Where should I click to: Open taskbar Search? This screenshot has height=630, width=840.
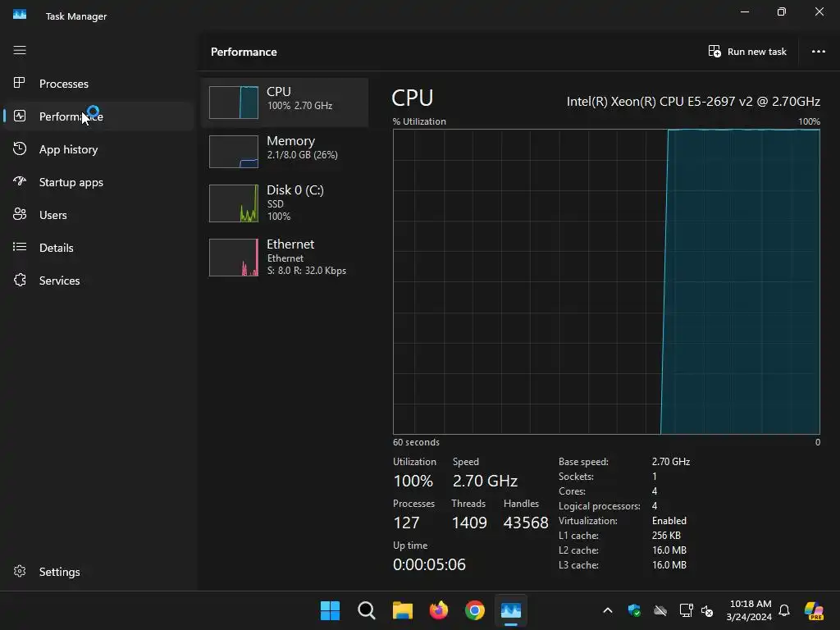367,610
